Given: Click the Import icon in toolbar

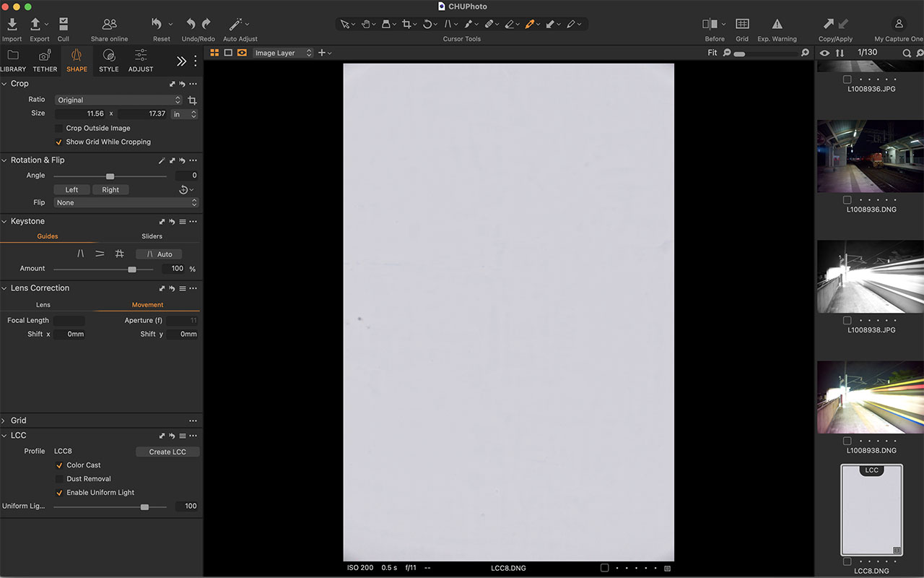Looking at the screenshot, I should (x=12, y=25).
